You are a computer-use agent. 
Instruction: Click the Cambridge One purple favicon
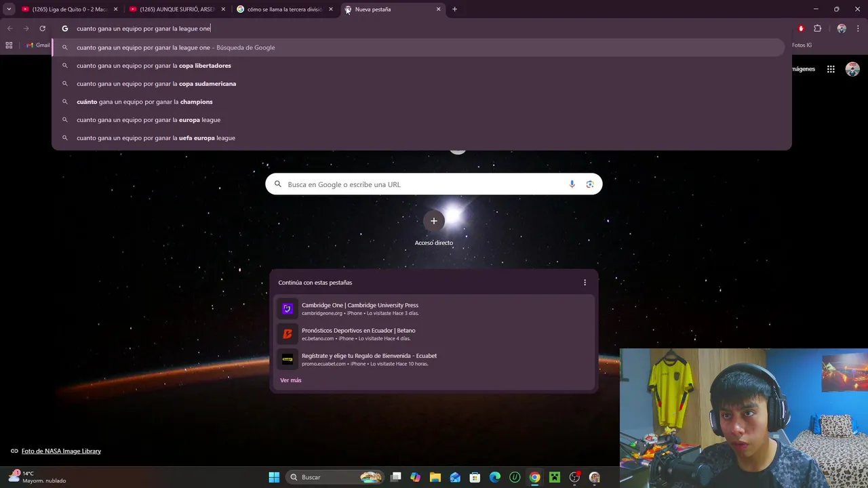[288, 309]
